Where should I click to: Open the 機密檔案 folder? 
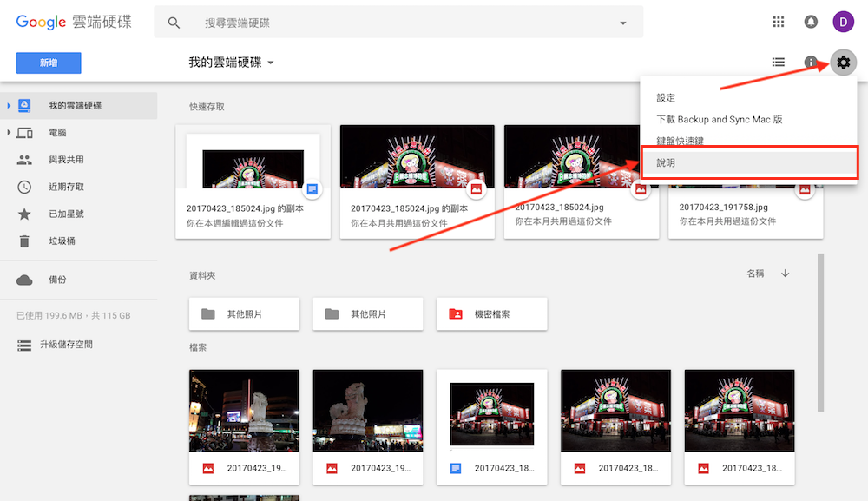(491, 314)
